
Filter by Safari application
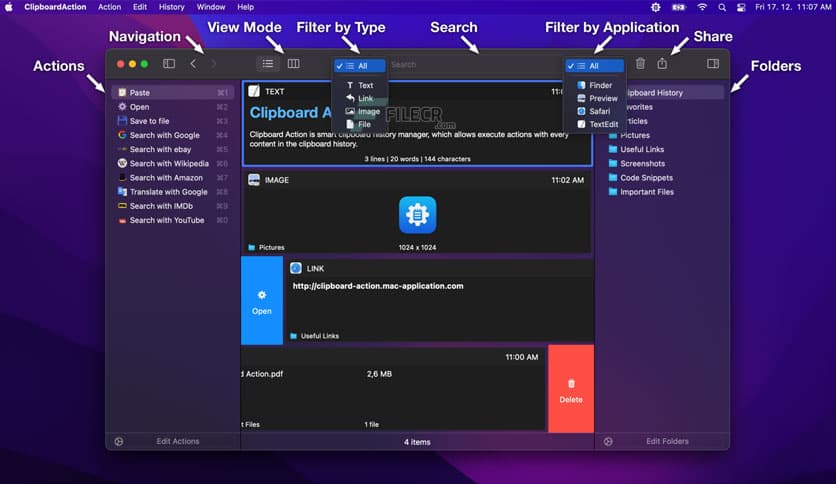pyautogui.click(x=593, y=111)
